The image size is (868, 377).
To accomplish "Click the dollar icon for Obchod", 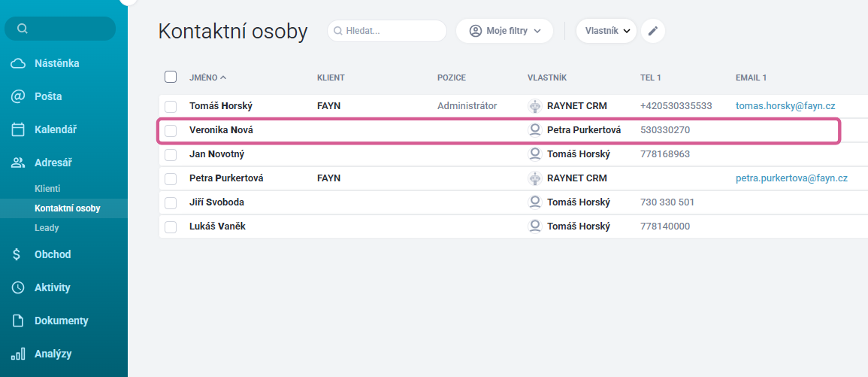I will (17, 254).
